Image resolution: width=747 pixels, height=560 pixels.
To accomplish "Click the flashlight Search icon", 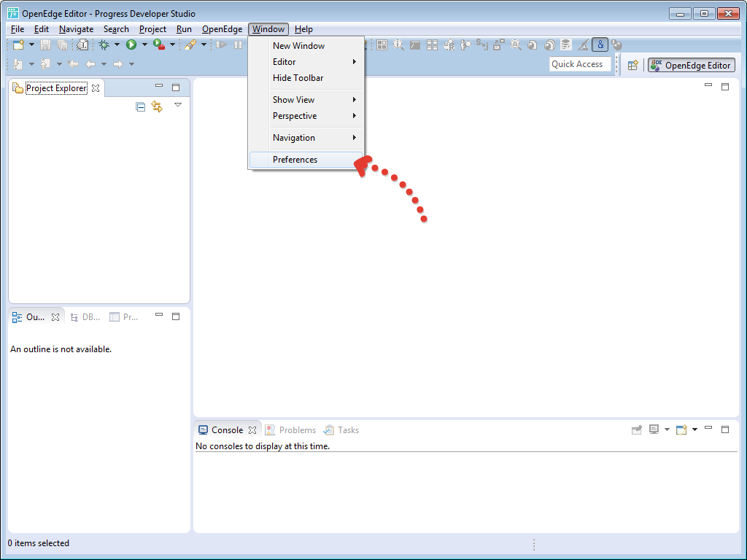I will click(190, 44).
